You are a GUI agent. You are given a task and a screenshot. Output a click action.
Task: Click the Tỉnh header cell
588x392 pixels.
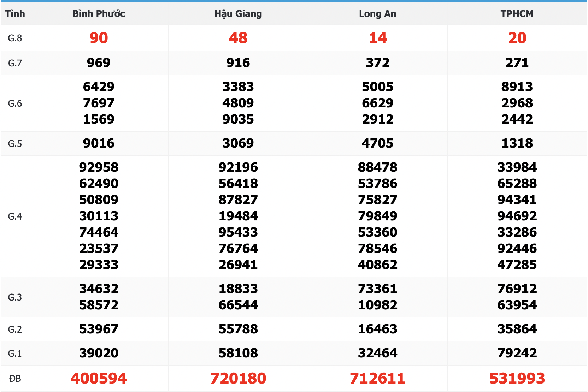point(15,14)
